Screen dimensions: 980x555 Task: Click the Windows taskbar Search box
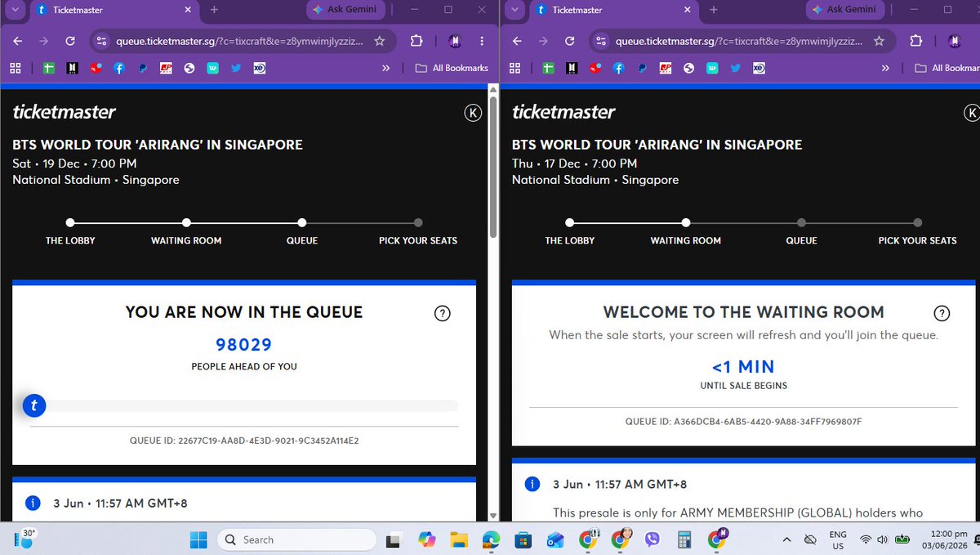pyautogui.click(x=296, y=539)
